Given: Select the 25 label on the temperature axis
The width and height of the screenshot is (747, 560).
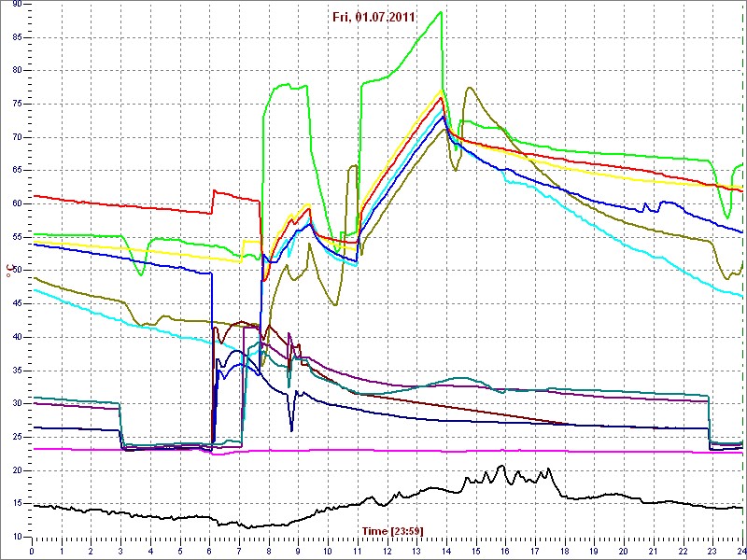Looking at the screenshot, I should (17, 437).
